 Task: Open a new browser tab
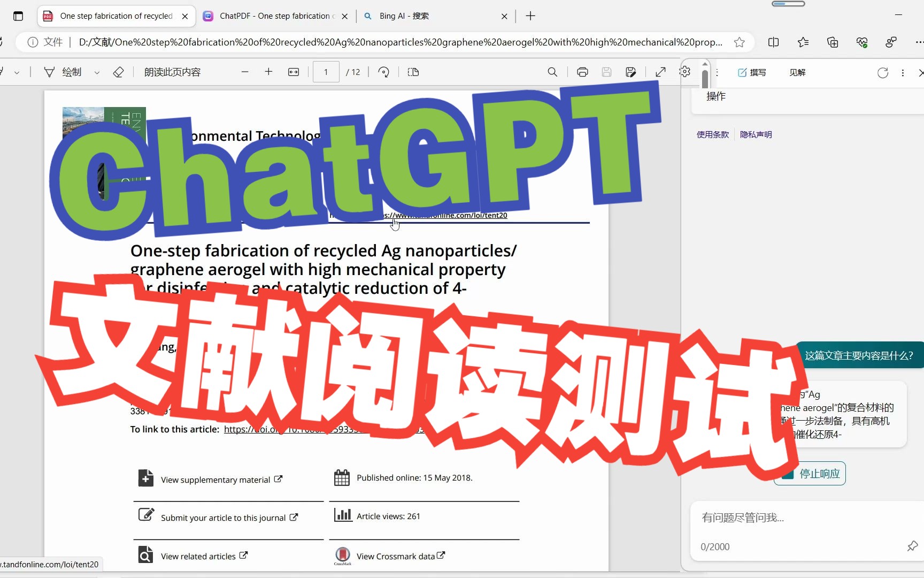tap(530, 16)
